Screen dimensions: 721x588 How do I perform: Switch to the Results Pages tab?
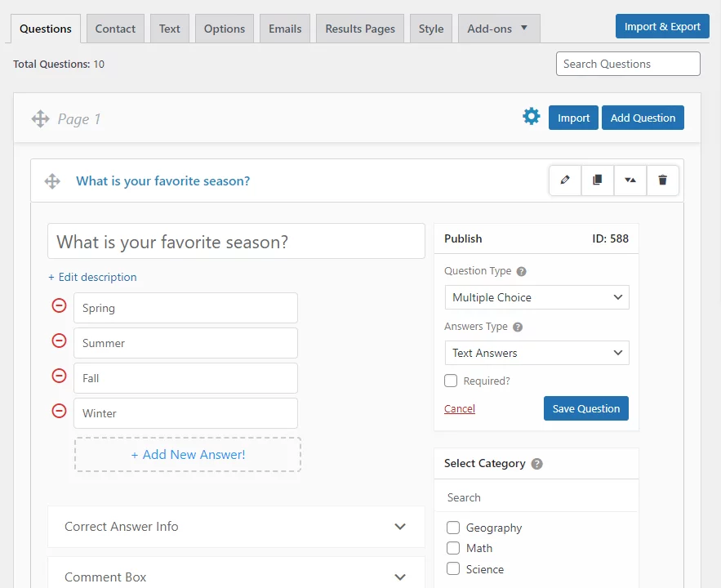point(360,29)
